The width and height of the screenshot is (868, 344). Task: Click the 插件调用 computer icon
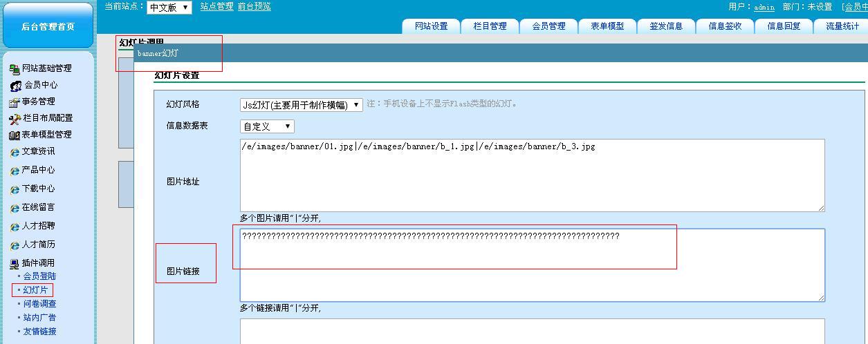coord(15,263)
